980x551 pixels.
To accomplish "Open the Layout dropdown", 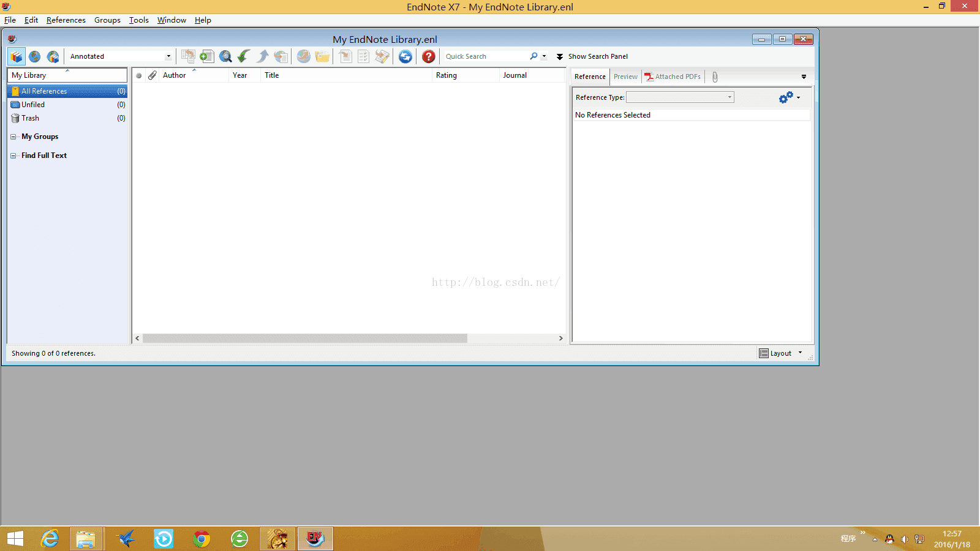I will coord(780,353).
